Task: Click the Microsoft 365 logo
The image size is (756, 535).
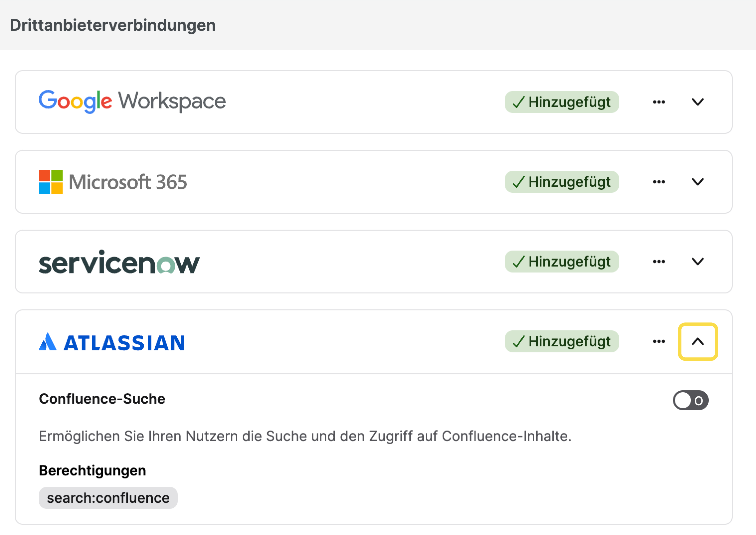Action: coord(113,182)
